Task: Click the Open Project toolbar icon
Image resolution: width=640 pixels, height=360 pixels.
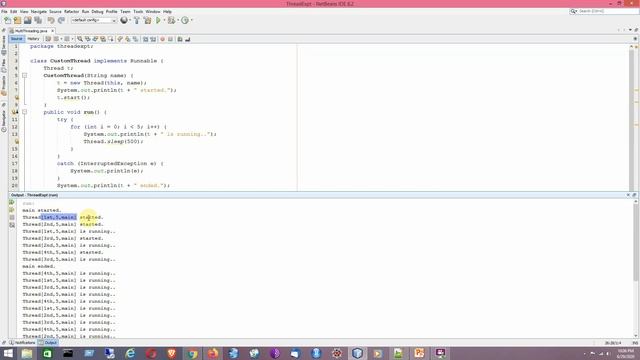Action: pos(28,20)
